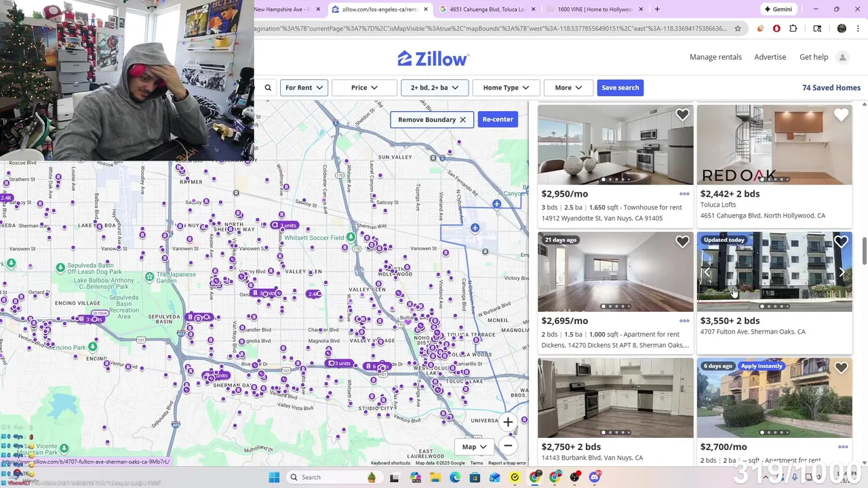The width and height of the screenshot is (868, 488).
Task: Expand the Price filter
Action: 364,87
